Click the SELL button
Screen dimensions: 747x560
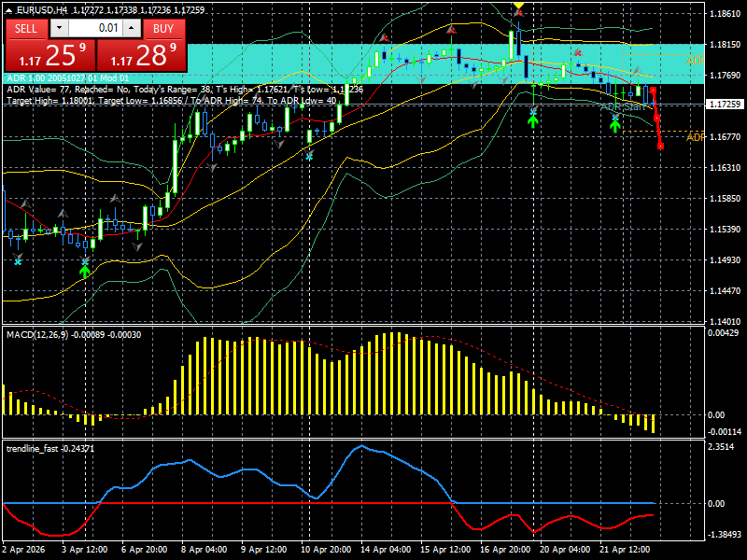click(x=26, y=29)
